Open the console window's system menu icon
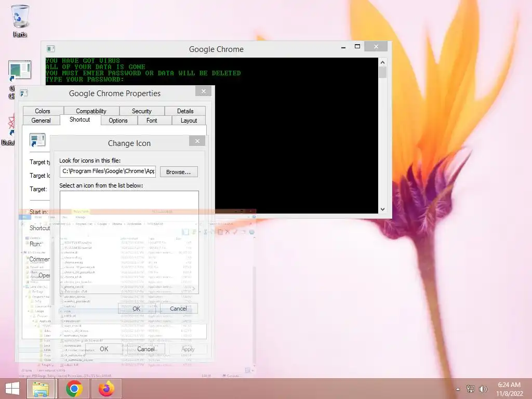 (50, 49)
